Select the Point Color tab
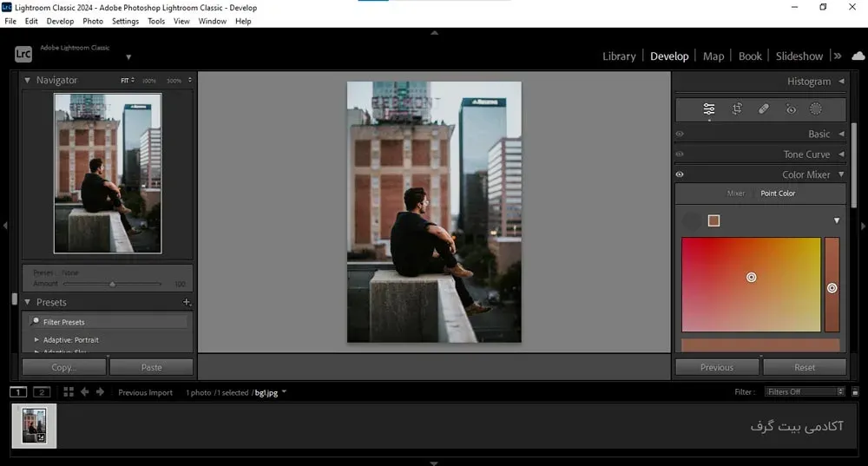868x466 pixels. point(778,194)
